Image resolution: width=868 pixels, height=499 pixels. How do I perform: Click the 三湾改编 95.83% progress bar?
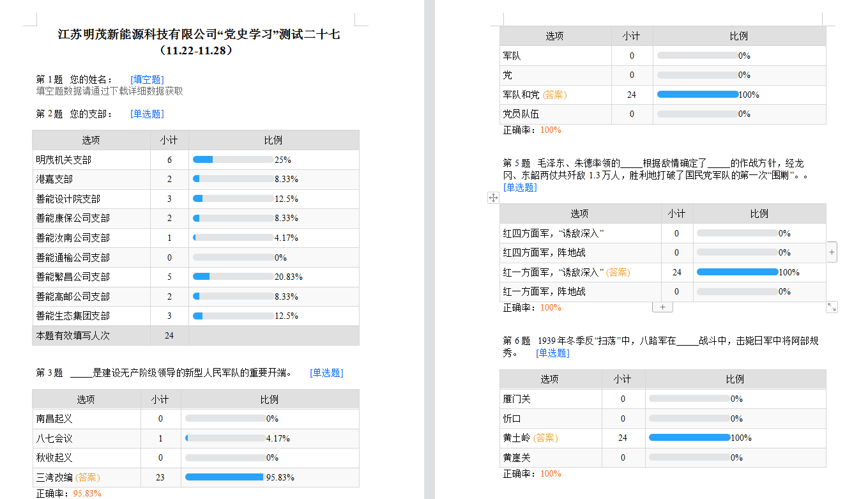[225, 477]
